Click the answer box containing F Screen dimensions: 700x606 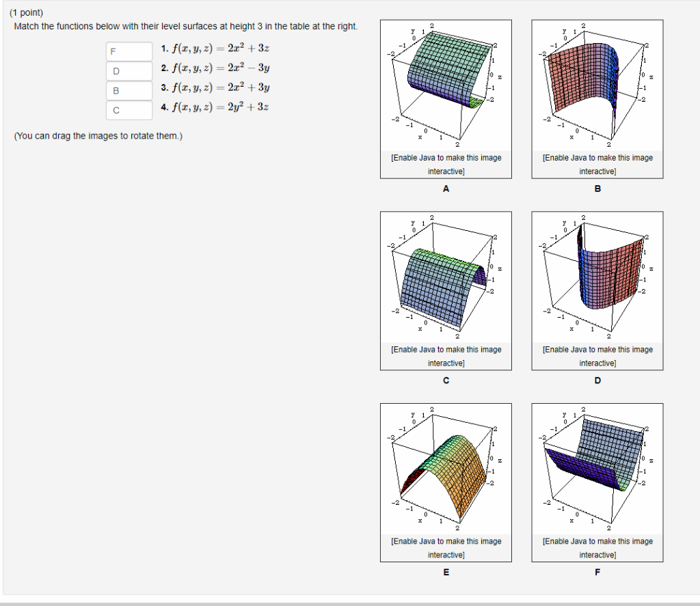129,51
